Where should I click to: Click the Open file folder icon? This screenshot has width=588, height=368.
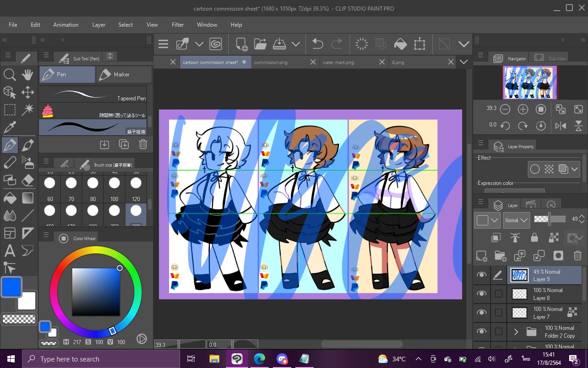tap(260, 44)
